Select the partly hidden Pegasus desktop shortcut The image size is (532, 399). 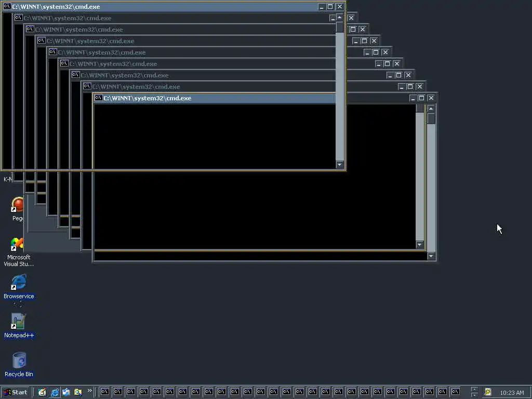coord(18,209)
